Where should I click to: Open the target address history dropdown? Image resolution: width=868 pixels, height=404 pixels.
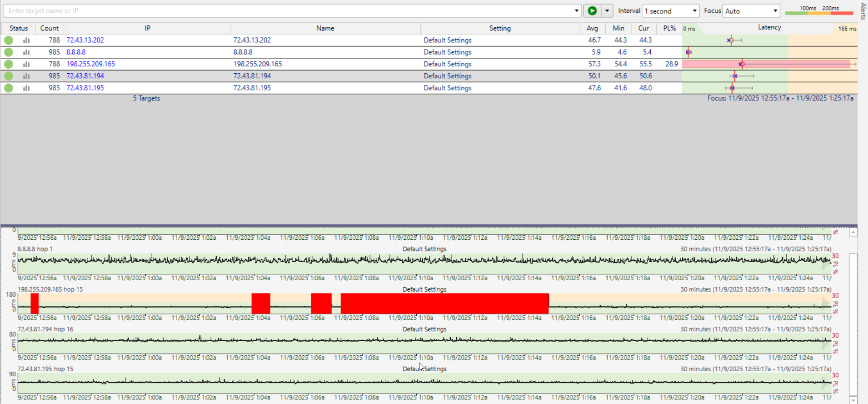click(x=576, y=10)
